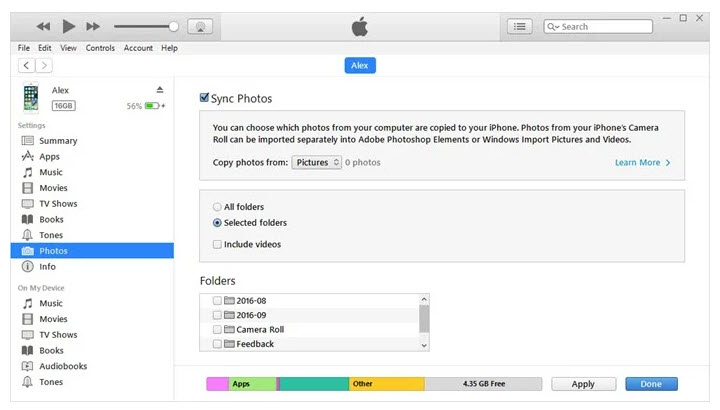Image resolution: width=720 pixels, height=410 pixels.
Task: Check the 2016-09 folder checkbox
Action: click(x=217, y=315)
